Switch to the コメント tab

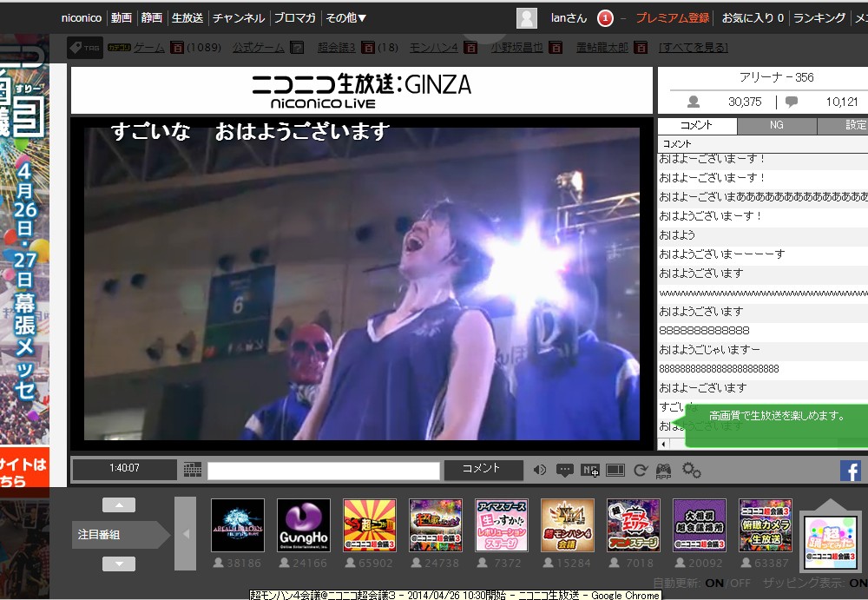pyautogui.click(x=697, y=125)
